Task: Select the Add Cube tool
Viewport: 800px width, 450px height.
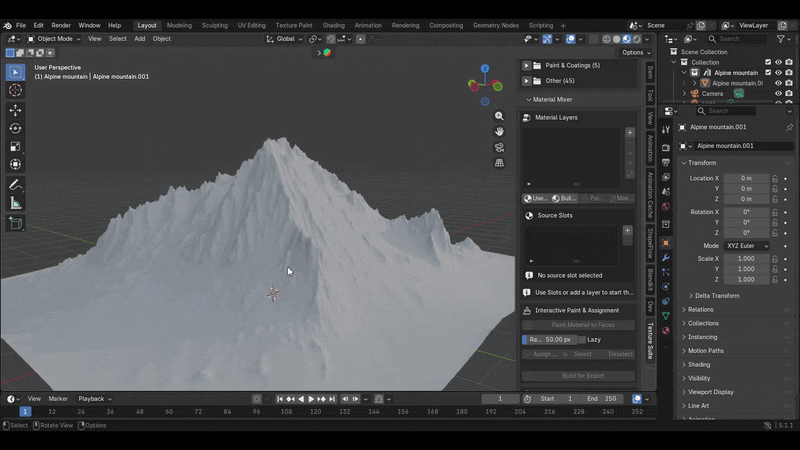Action: pos(15,223)
